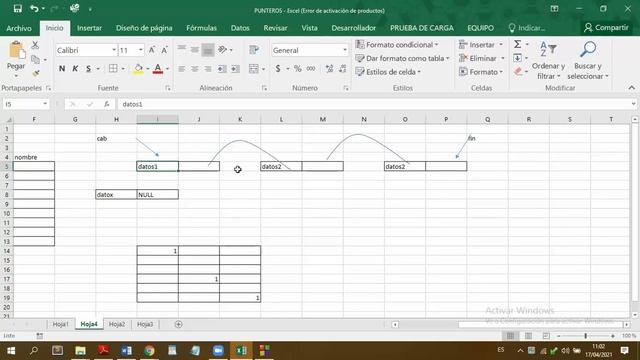Align cell content to the bottom
The image size is (640, 360).
208,49
